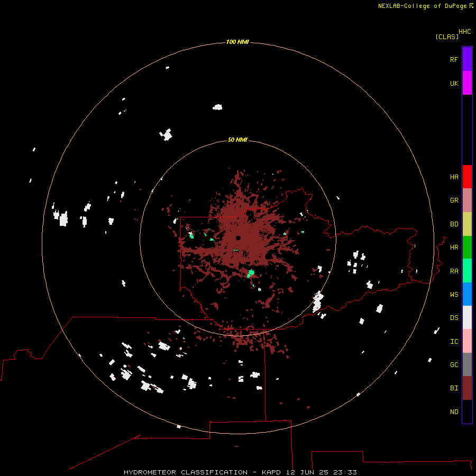Screen dimensions: 476x476
Task: Select the IC pink legend swatch
Action: [467, 341]
